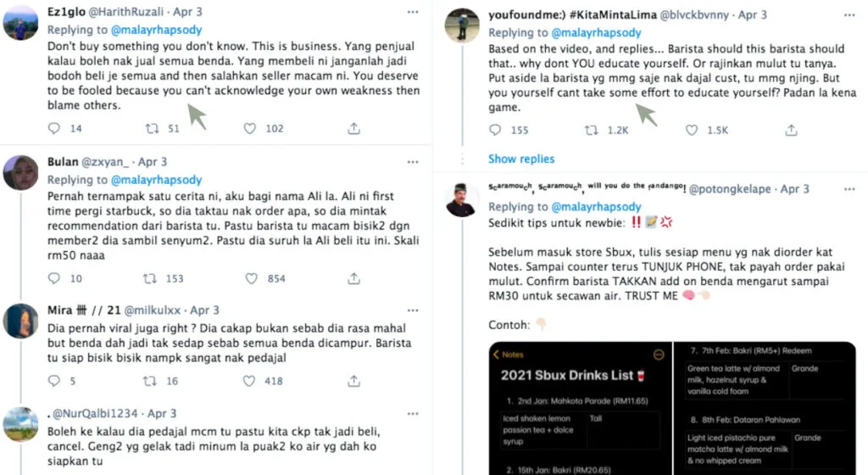This screenshot has width=868, height=475.
Task: Like Mira's tweet with 418 likes
Action: (250, 381)
